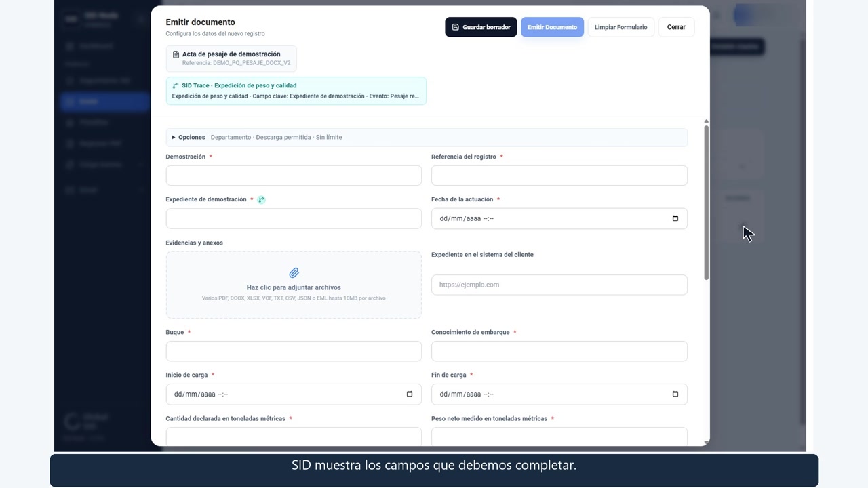Focus the Demostración input field
Viewport: 868px width, 488px height.
point(294,176)
